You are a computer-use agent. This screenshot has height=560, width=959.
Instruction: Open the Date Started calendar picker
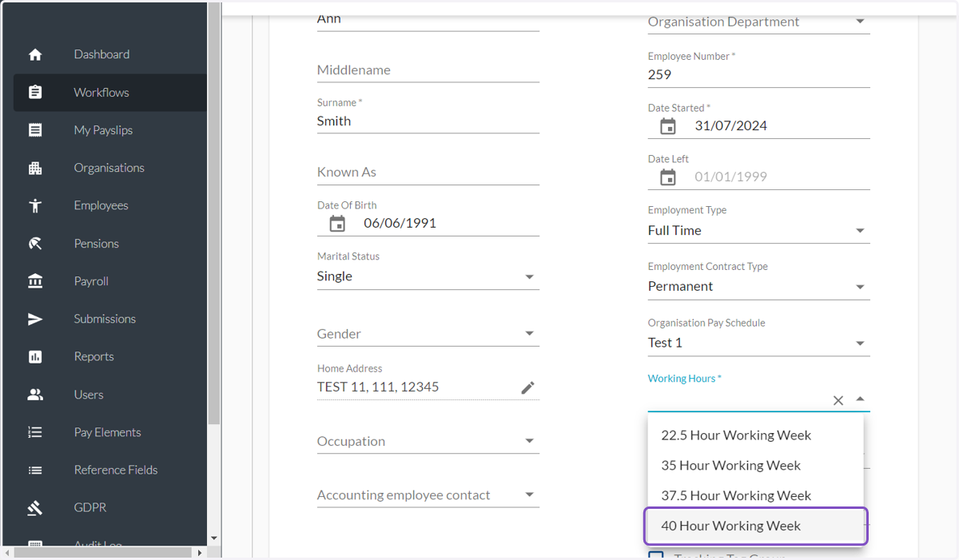668,126
